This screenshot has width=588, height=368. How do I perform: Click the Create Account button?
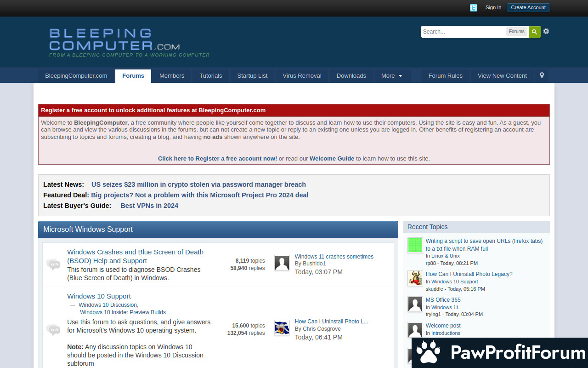point(528,7)
